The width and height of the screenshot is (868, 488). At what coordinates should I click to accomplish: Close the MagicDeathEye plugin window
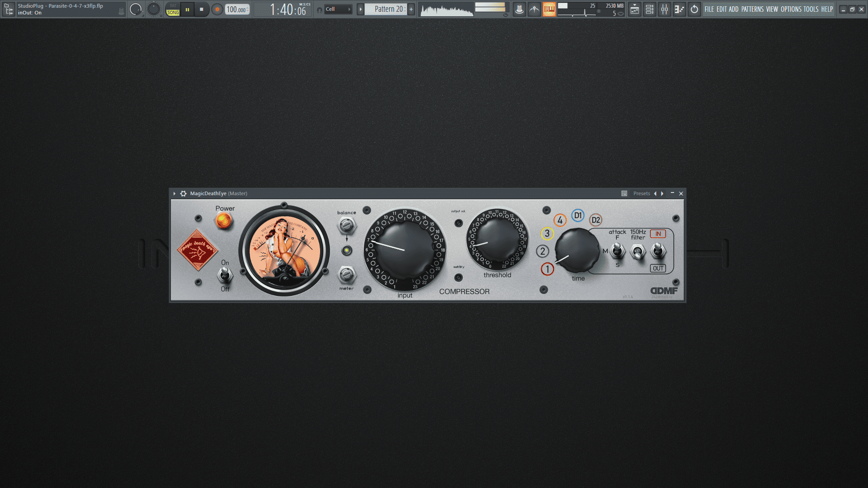pyautogui.click(x=681, y=193)
